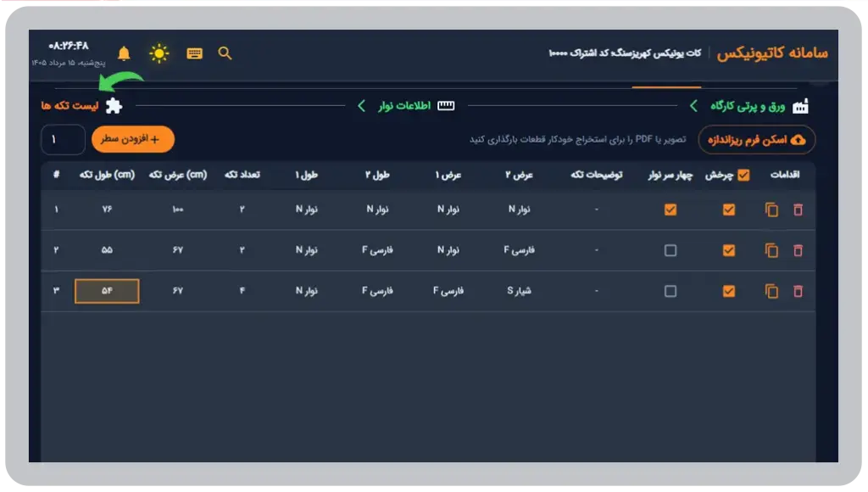Screen dimensions: 868x492
Task: Select عرض تکه cell ۶۷ in row ۳
Action: click(178, 291)
